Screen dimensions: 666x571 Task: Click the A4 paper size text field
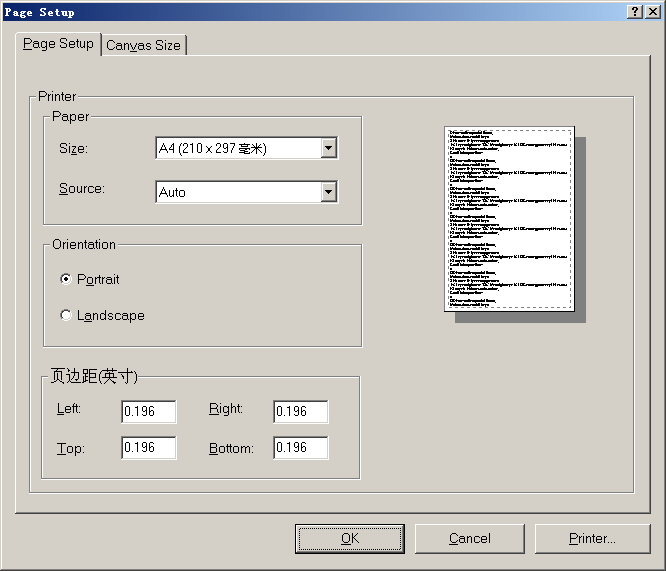tap(236, 148)
